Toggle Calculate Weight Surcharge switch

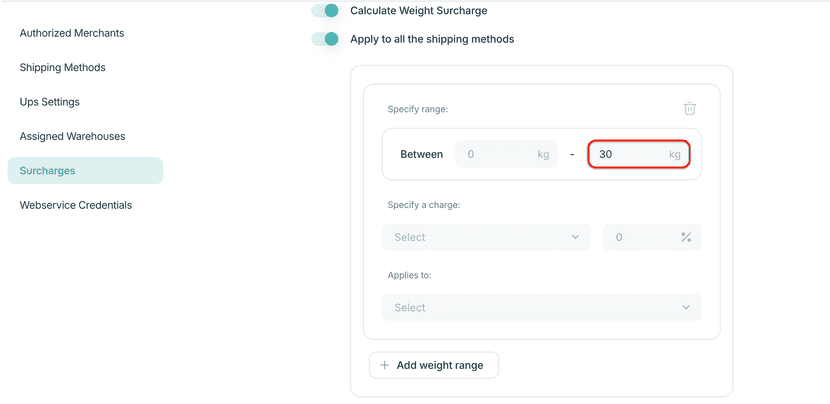(325, 11)
